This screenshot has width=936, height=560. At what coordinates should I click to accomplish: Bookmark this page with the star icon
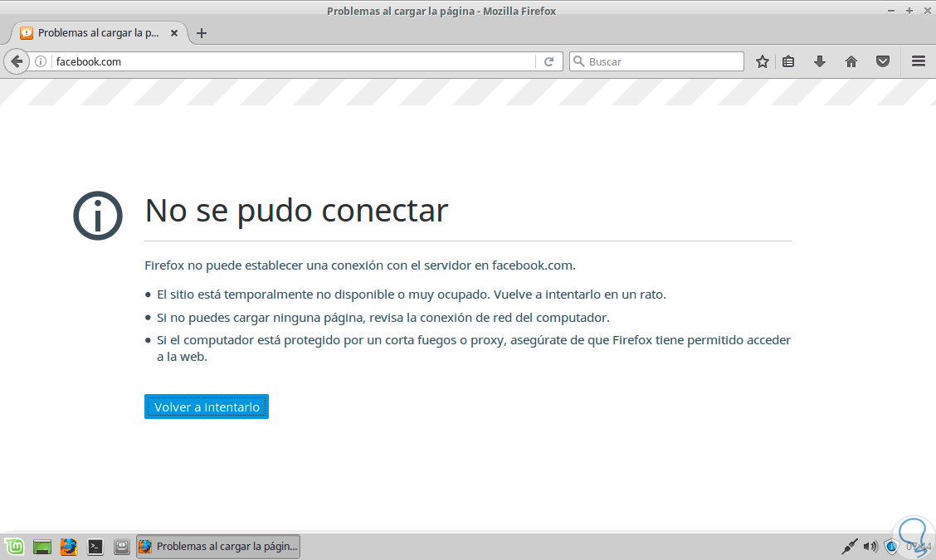pyautogui.click(x=763, y=61)
